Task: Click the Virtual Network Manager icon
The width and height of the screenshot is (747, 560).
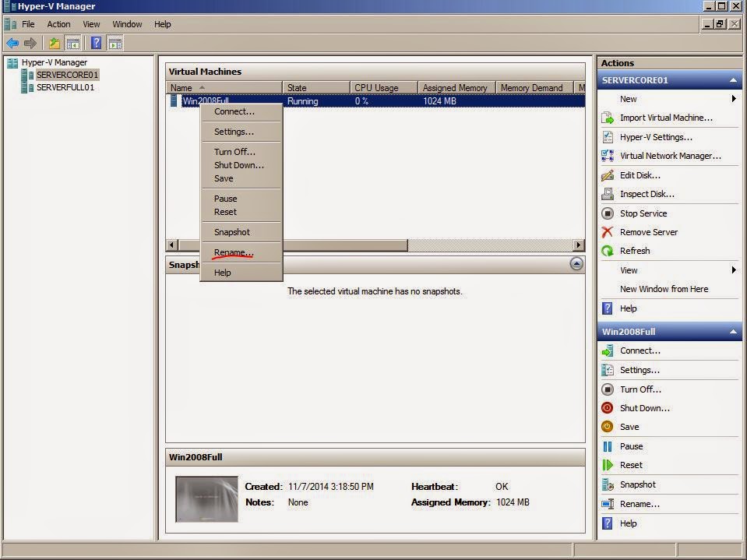Action: click(x=608, y=156)
